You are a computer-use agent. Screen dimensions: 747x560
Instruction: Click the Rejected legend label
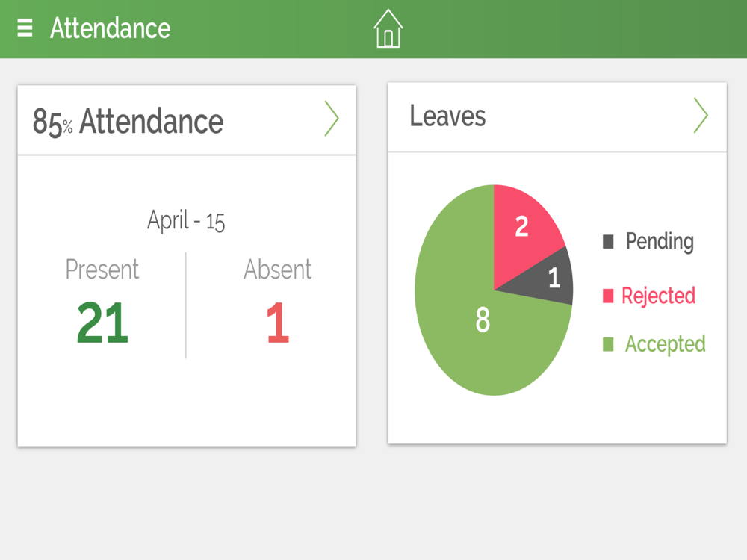point(658,296)
